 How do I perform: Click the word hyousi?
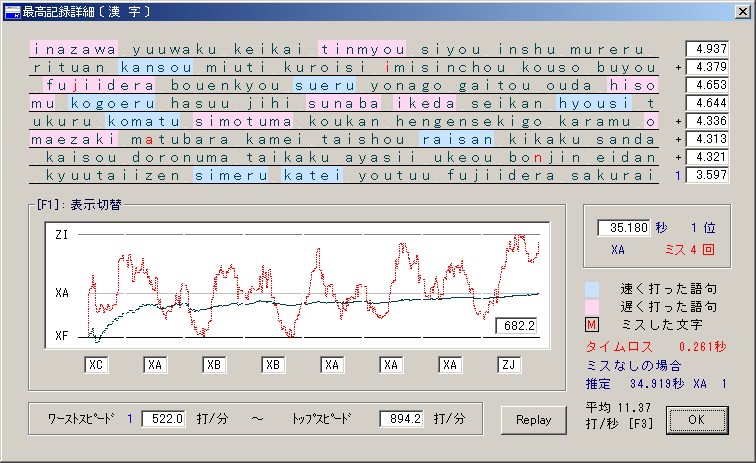click(x=594, y=103)
